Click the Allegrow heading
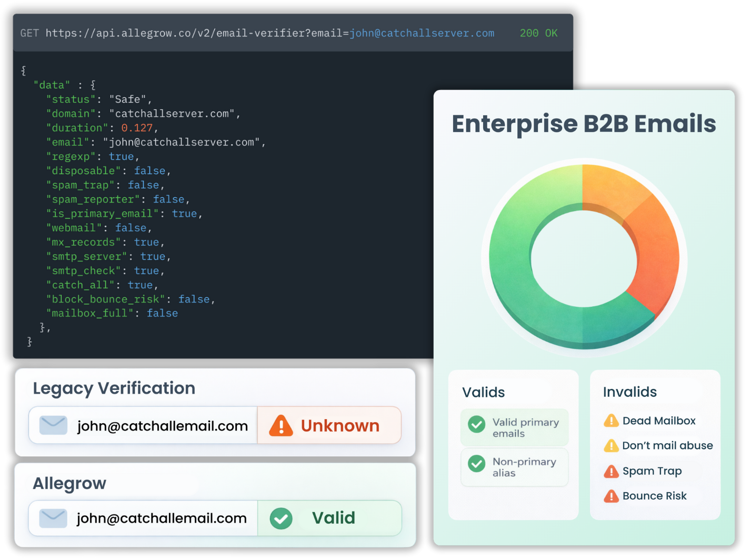 pyautogui.click(x=69, y=483)
